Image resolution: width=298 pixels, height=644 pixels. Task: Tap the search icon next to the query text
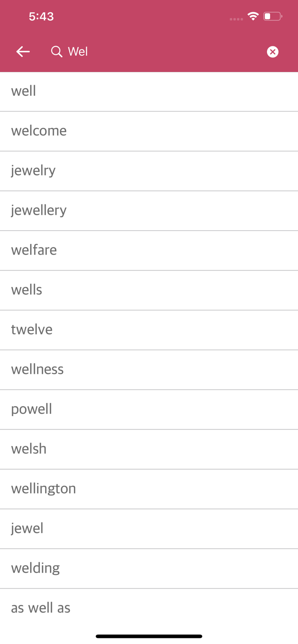pos(56,51)
